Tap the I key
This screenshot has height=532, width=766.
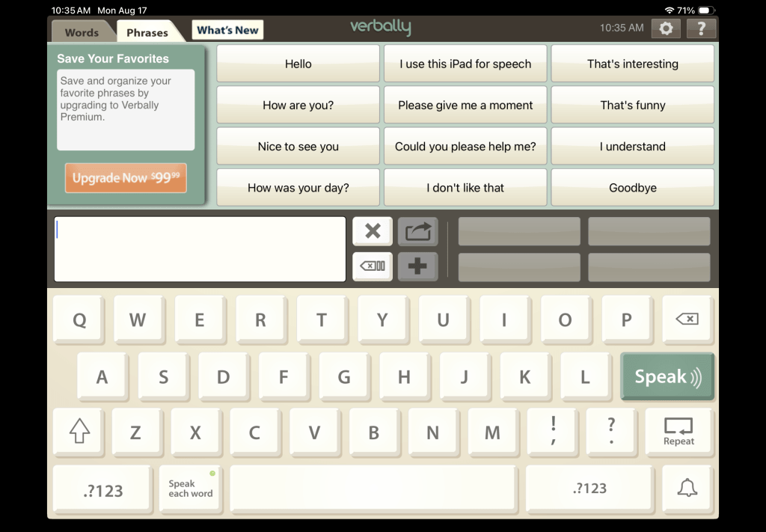[504, 319]
